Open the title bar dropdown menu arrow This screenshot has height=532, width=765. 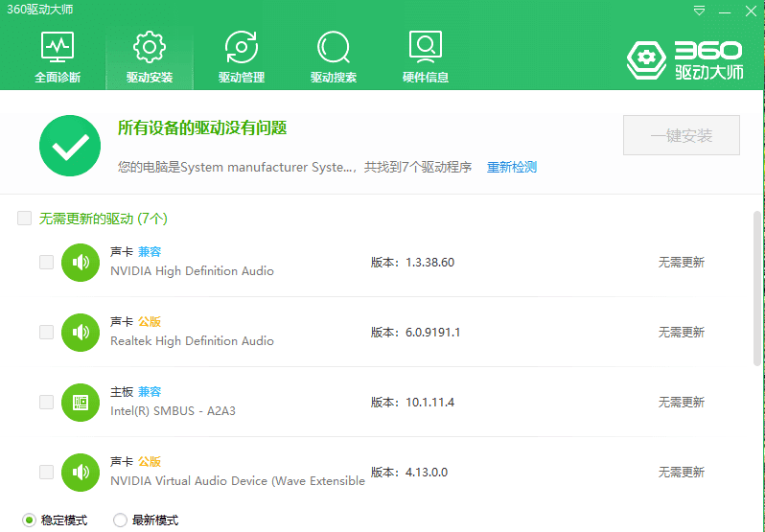coord(700,11)
